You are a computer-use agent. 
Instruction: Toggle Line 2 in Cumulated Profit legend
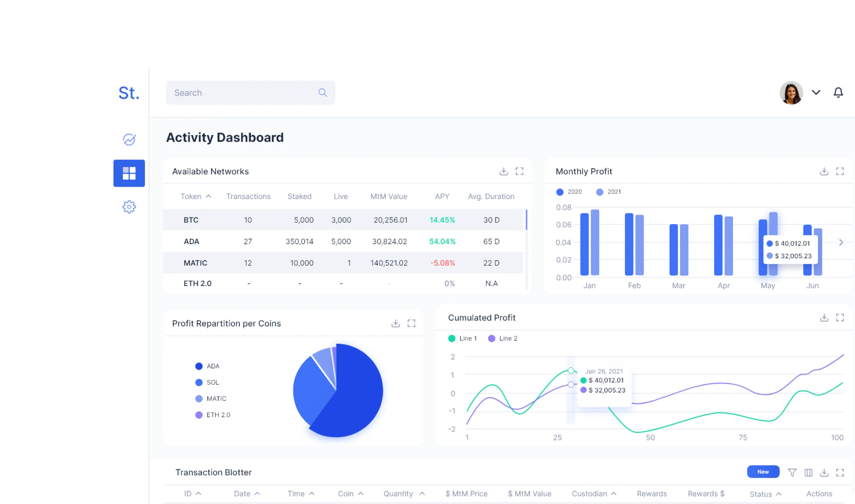click(x=503, y=338)
